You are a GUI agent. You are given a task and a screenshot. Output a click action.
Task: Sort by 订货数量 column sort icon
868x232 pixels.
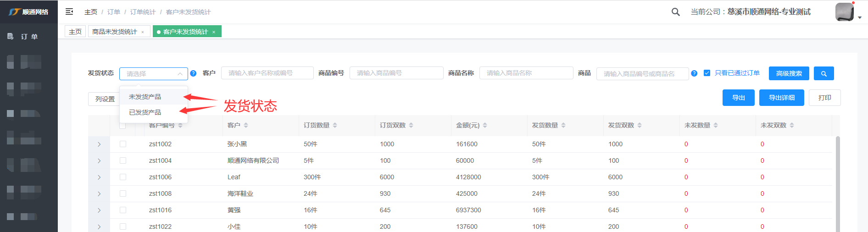335,125
